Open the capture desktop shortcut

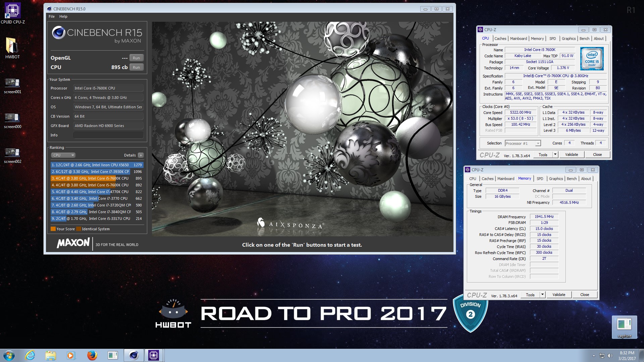[x=624, y=327]
